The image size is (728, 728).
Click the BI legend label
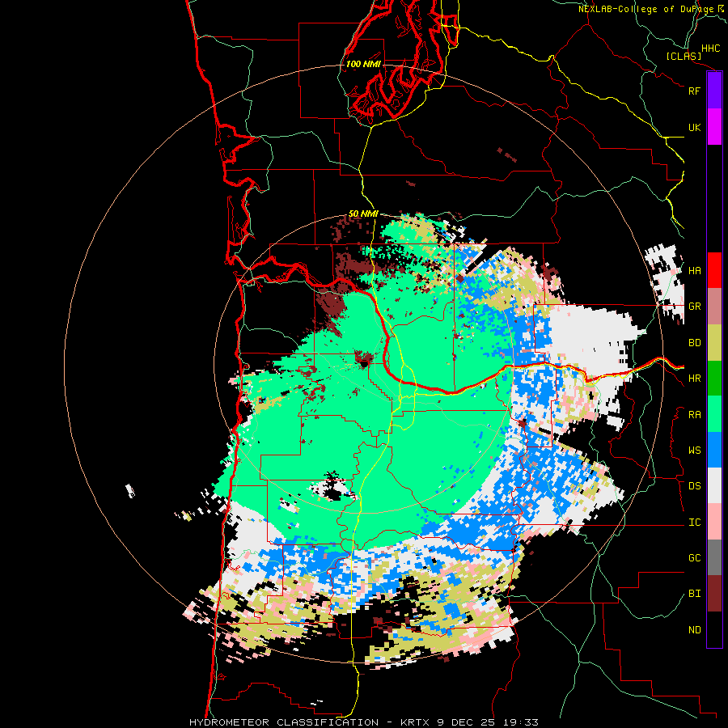pos(694,594)
